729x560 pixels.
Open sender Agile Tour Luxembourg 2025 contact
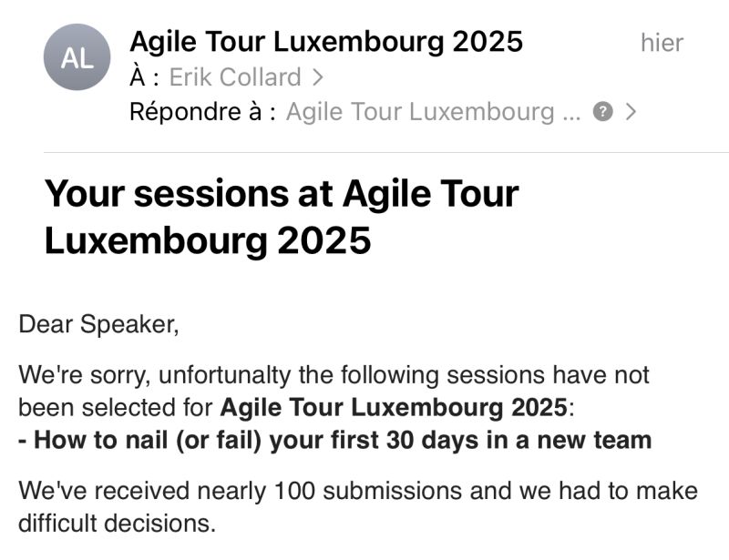click(326, 41)
